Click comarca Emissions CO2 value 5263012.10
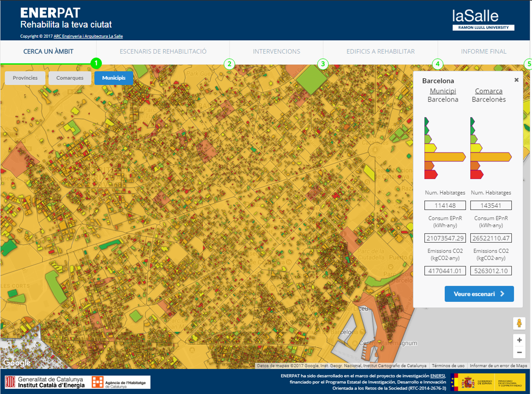 (x=491, y=270)
